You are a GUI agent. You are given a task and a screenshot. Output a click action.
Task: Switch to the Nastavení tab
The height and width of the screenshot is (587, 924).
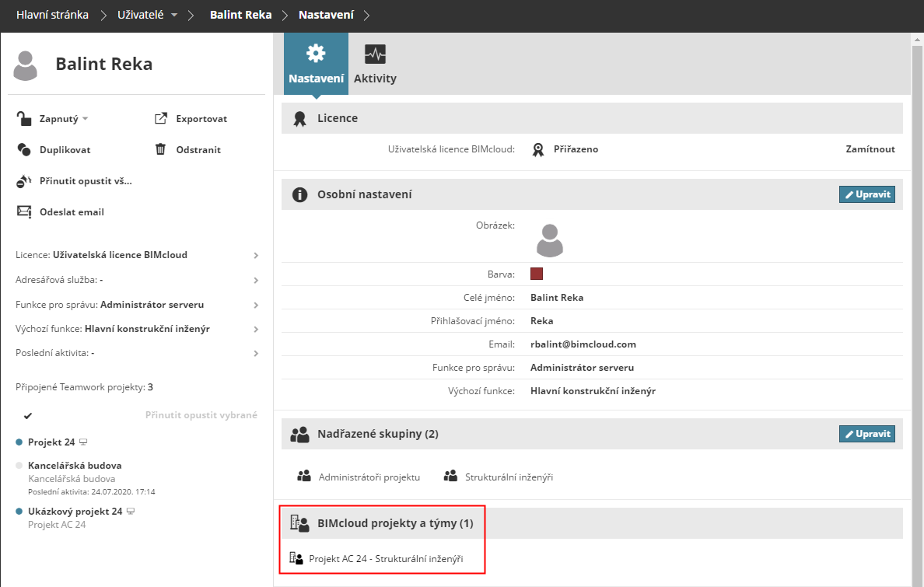pyautogui.click(x=316, y=65)
